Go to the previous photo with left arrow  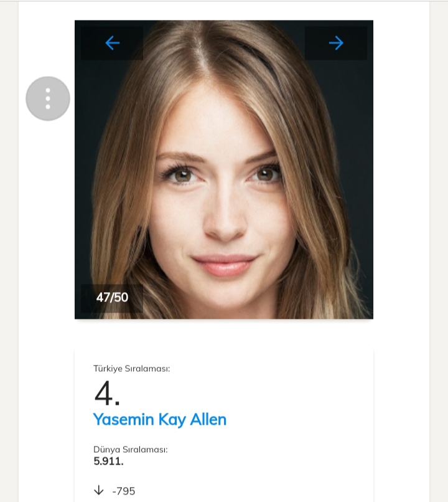(x=112, y=43)
